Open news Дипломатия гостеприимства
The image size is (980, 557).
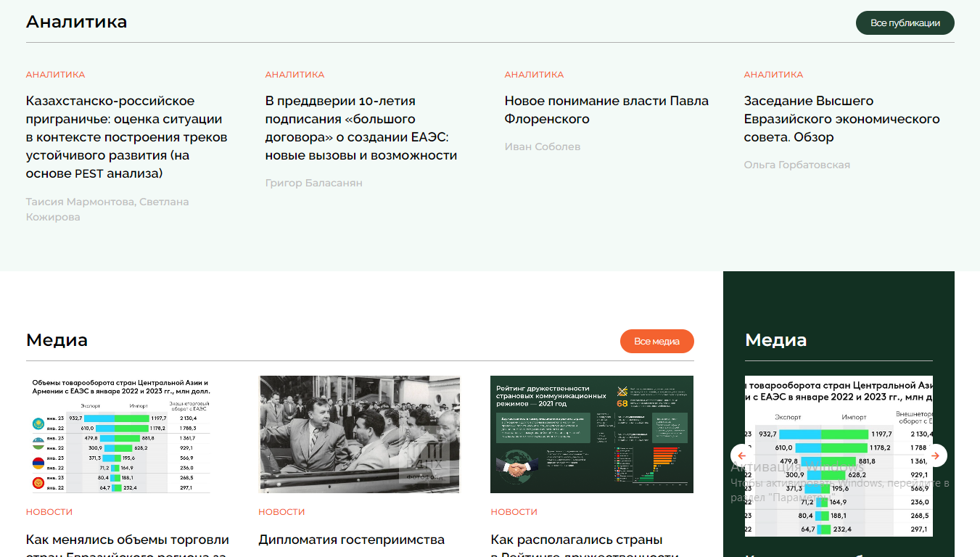coord(351,540)
